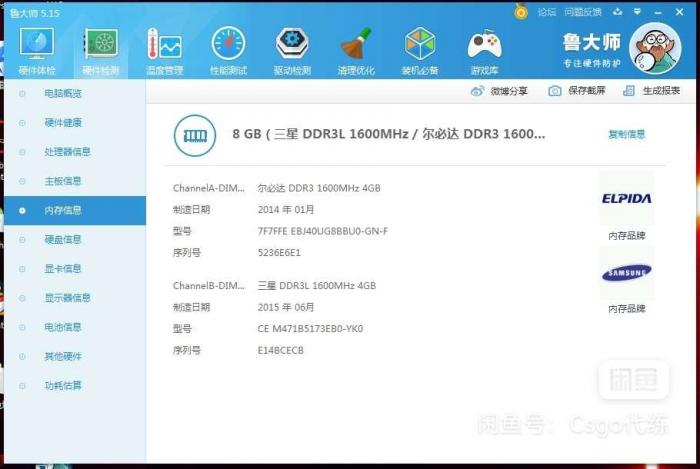Image resolution: width=700 pixels, height=469 pixels.
Task: Click serial number E14BCECB
Action: pos(280,351)
